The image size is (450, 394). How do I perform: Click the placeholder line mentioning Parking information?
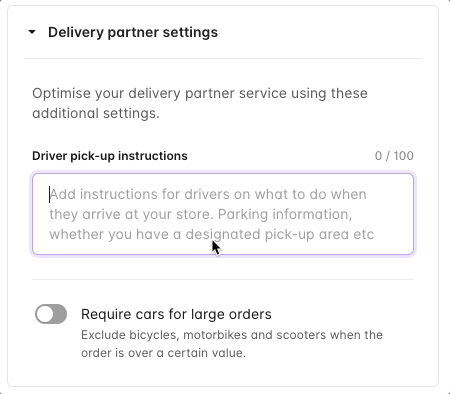201,214
